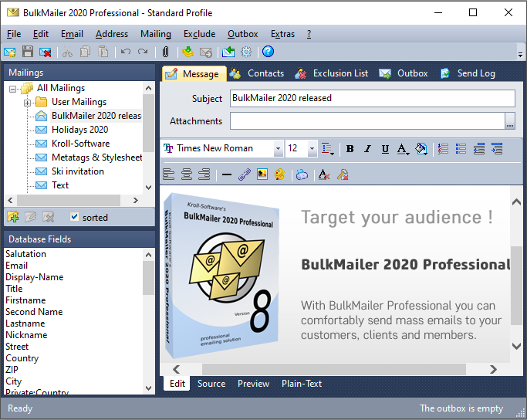Click the editor's horizontal scrollbar right arrow
The image size is (527, 420).
[x=493, y=369]
